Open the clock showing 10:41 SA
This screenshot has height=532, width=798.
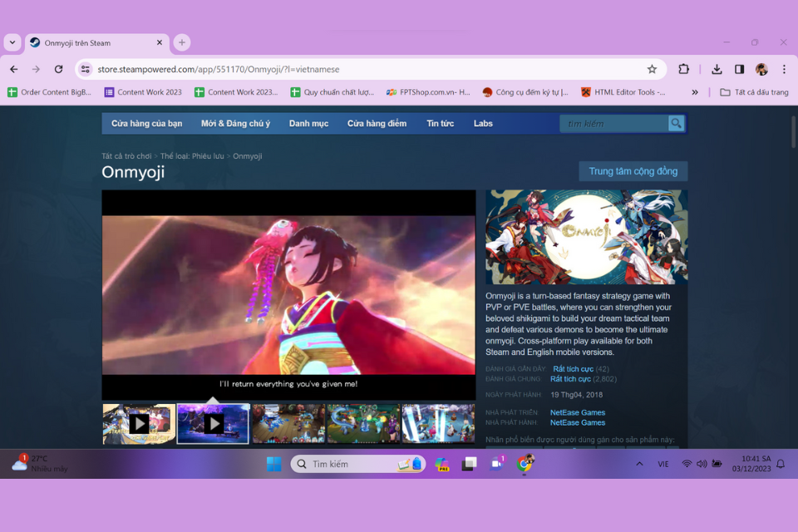(751, 464)
